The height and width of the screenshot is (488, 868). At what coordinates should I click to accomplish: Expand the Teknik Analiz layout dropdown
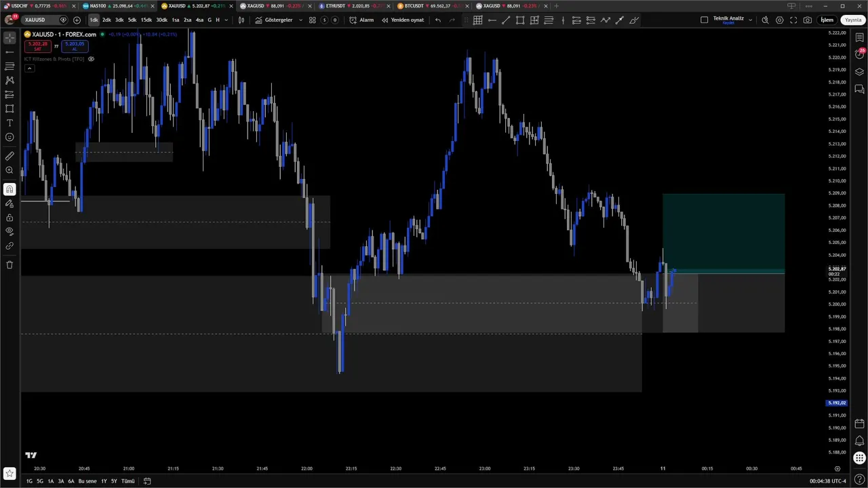point(749,20)
